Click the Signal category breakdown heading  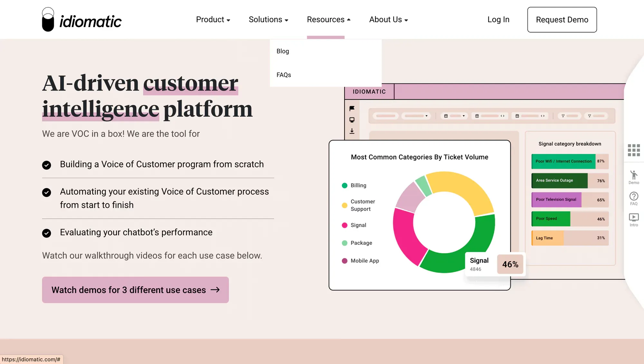pyautogui.click(x=570, y=144)
